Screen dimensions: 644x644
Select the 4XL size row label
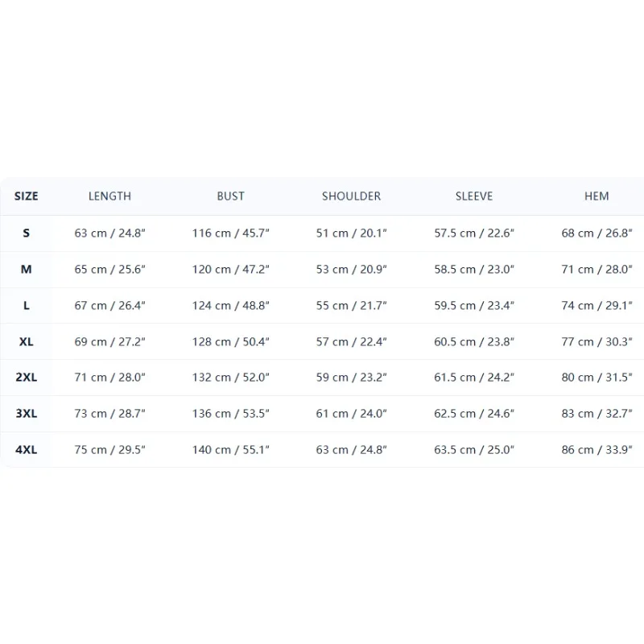point(27,450)
